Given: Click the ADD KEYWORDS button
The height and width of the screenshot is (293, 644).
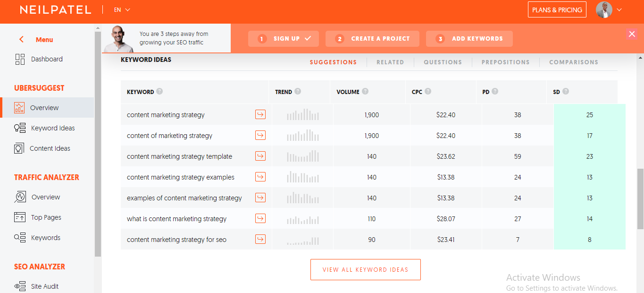Looking at the screenshot, I should coord(469,39).
